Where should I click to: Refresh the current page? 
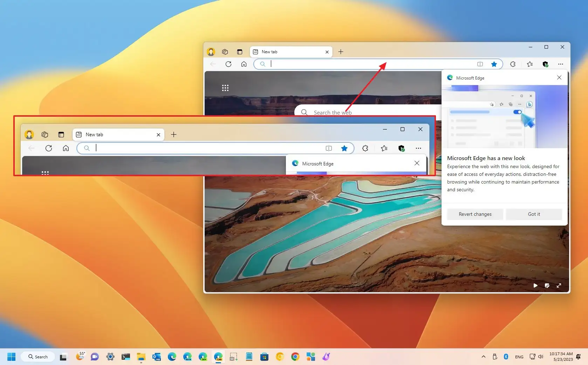(49, 148)
